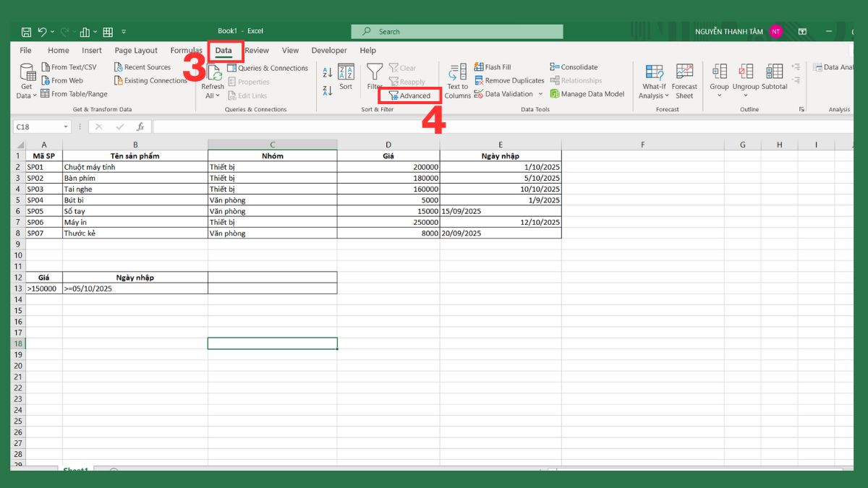This screenshot has width=868, height=488.
Task: Create a Forecast Sheet
Action: tap(684, 80)
